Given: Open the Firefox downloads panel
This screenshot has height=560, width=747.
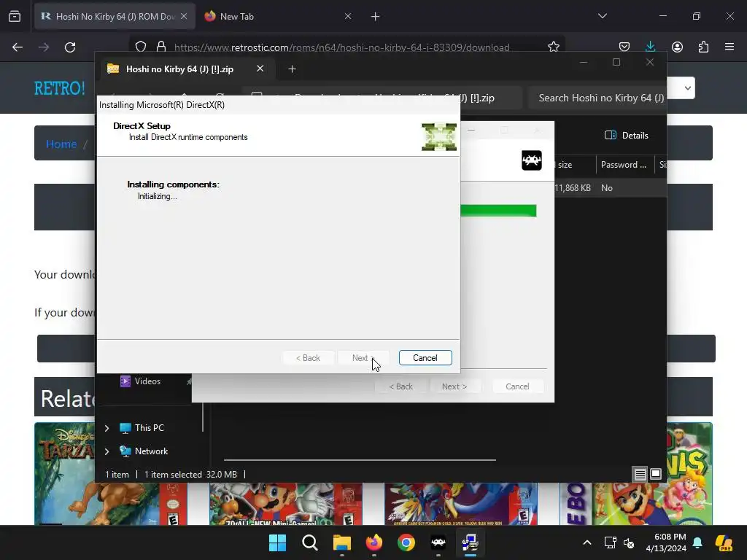Looking at the screenshot, I should pyautogui.click(x=650, y=47).
